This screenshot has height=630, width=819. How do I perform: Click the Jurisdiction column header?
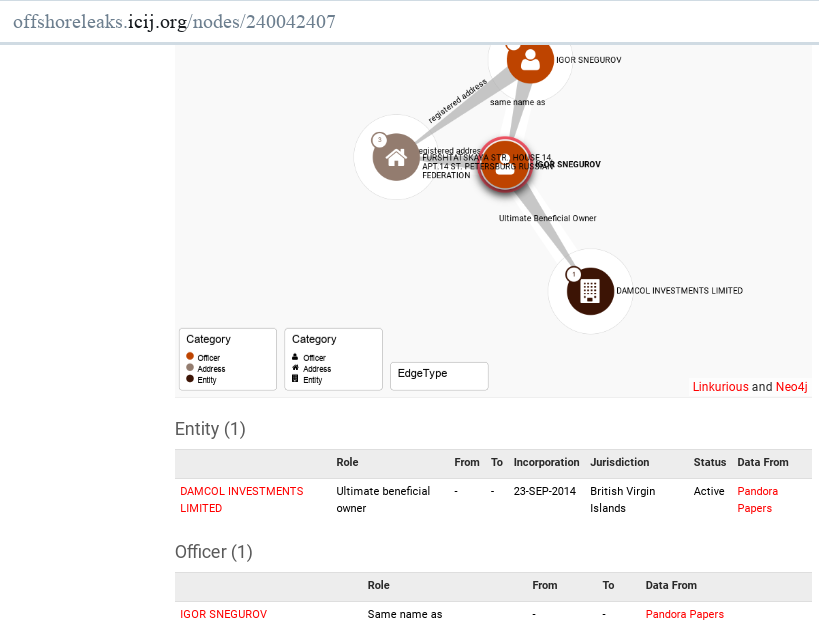coord(619,462)
